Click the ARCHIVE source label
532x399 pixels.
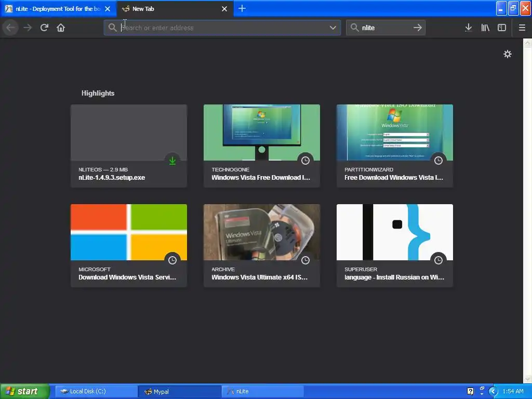click(x=223, y=269)
